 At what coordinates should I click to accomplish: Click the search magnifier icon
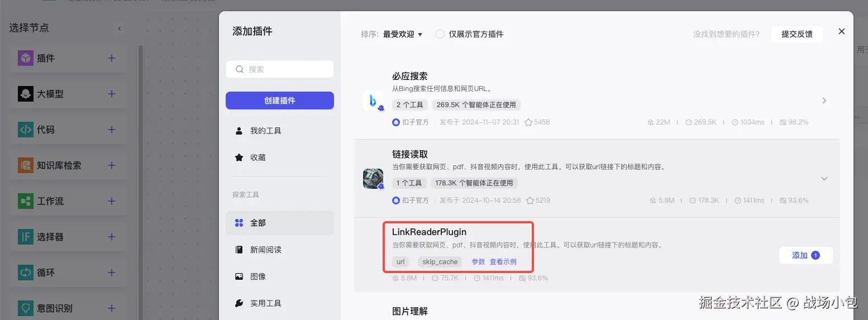(x=240, y=69)
